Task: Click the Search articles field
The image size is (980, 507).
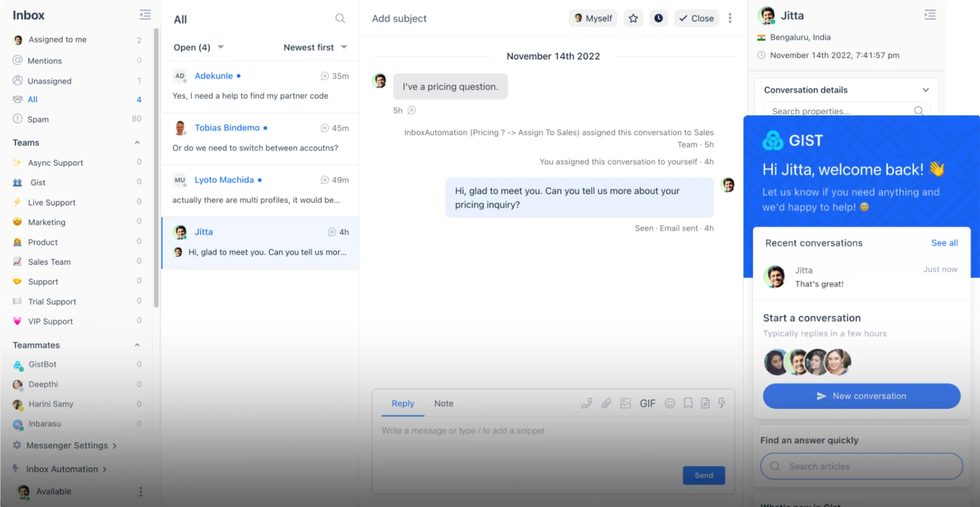Action: pyautogui.click(x=861, y=466)
